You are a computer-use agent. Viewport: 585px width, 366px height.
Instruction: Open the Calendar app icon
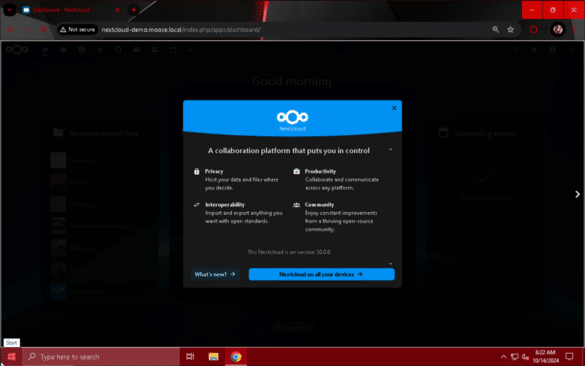(173, 50)
